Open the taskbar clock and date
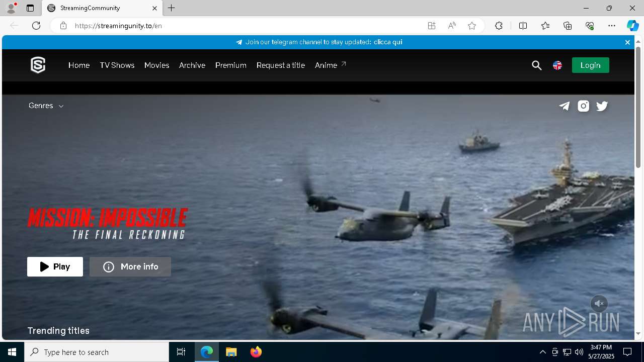Viewport: 644px width, 362px height. pos(601,352)
